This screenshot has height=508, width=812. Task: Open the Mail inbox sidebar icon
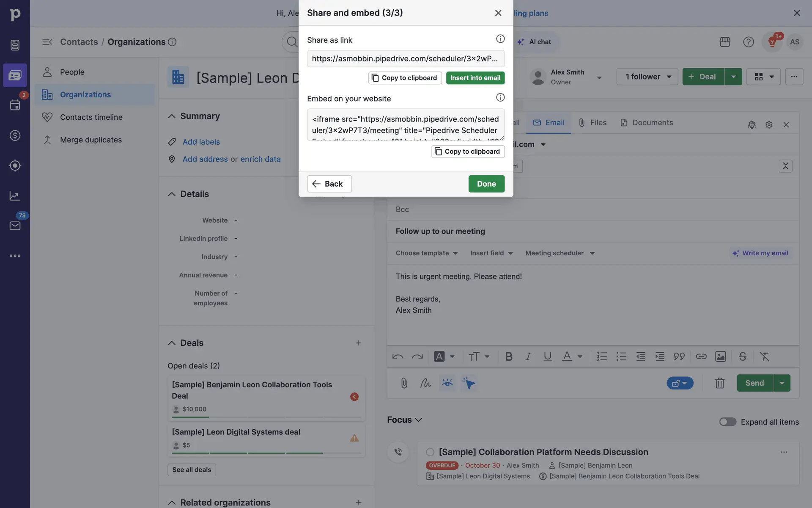coord(15,226)
